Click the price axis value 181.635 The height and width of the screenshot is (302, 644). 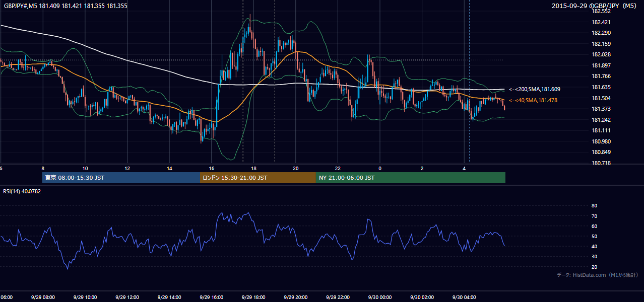[601, 87]
